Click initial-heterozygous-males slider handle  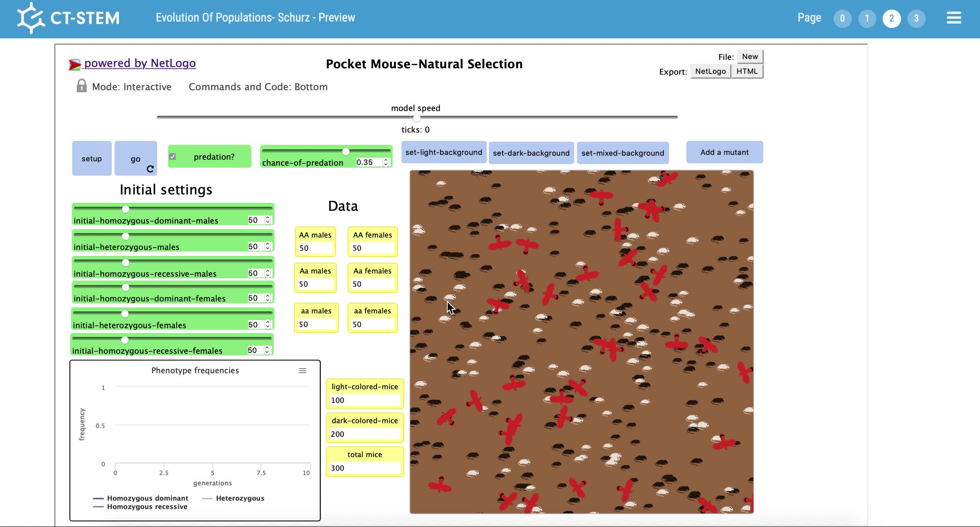pyautogui.click(x=125, y=236)
